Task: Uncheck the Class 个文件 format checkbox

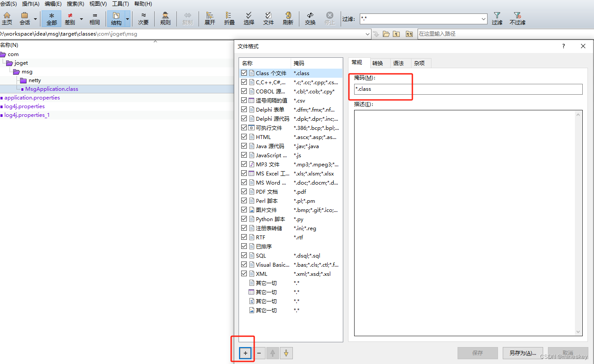Action: pos(244,73)
